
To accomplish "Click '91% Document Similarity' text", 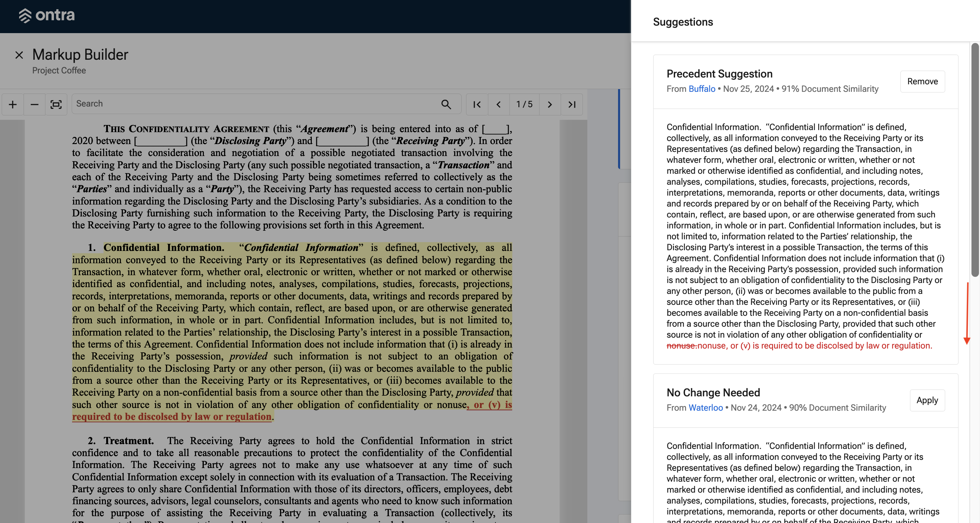I will 830,89.
